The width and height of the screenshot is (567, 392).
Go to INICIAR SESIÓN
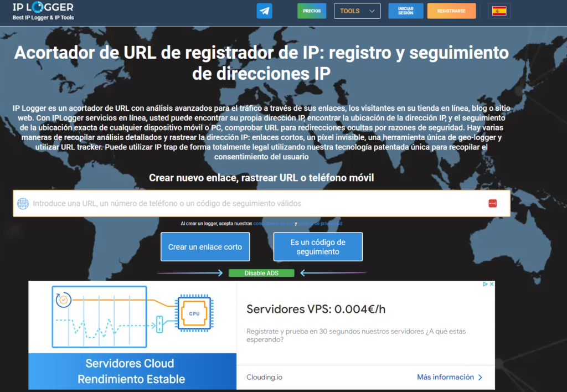406,11
